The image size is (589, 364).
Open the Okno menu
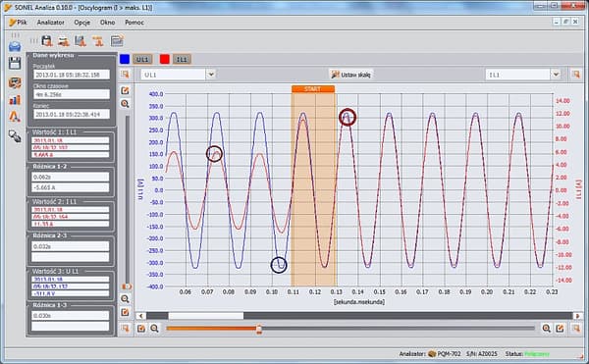(x=107, y=23)
